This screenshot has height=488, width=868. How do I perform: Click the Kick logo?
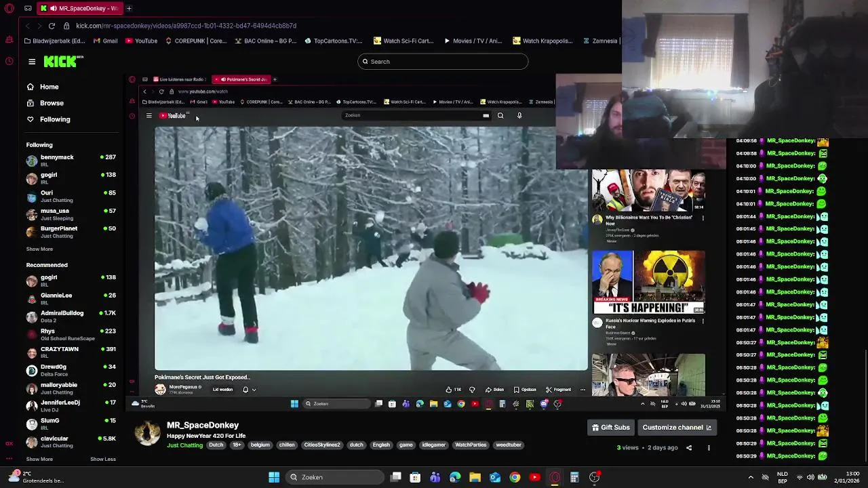63,62
